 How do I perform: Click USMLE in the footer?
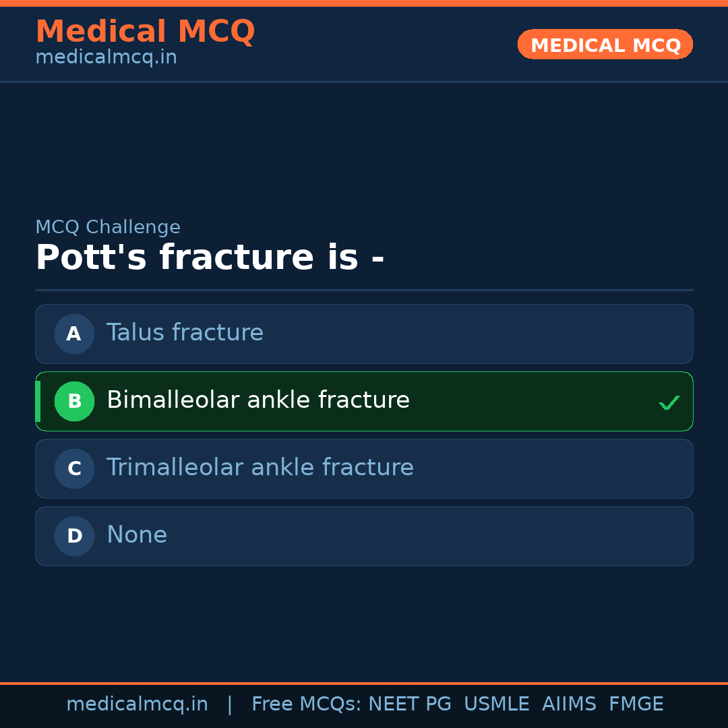[496, 704]
